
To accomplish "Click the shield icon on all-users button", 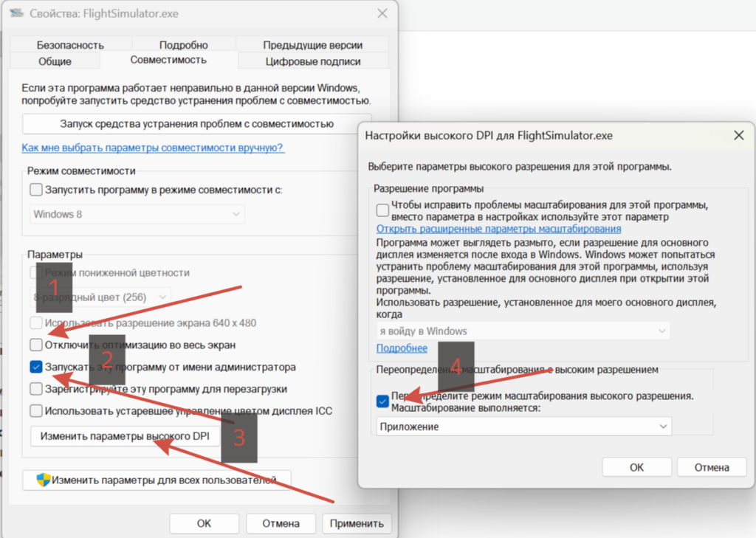I will 44,480.
